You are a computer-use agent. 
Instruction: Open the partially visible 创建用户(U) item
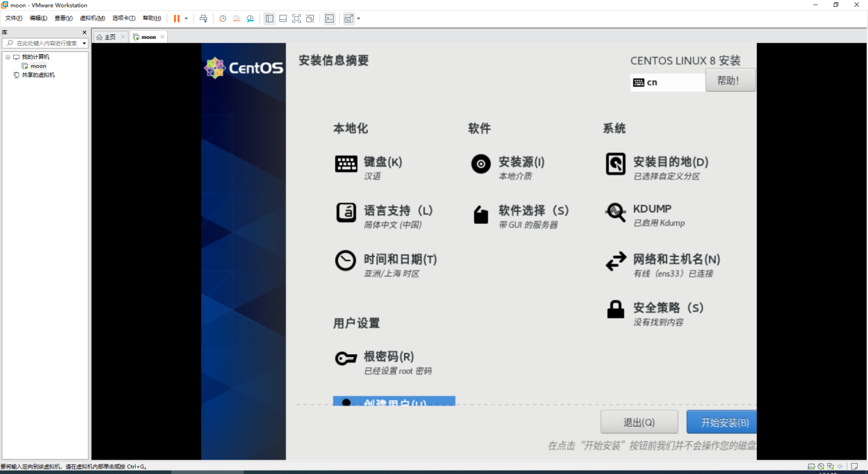[394, 401]
